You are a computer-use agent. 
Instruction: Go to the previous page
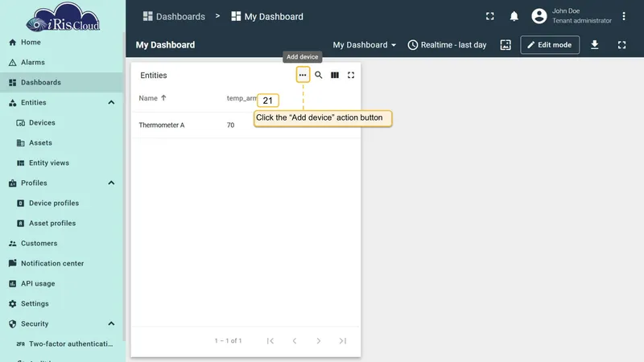coord(295,340)
